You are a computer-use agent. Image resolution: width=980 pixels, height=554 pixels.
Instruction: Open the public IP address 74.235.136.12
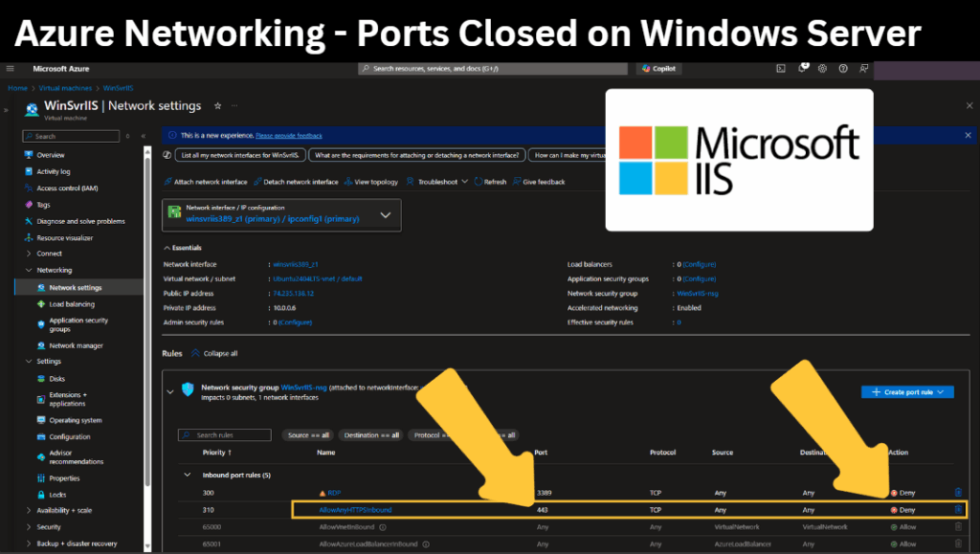(x=293, y=294)
